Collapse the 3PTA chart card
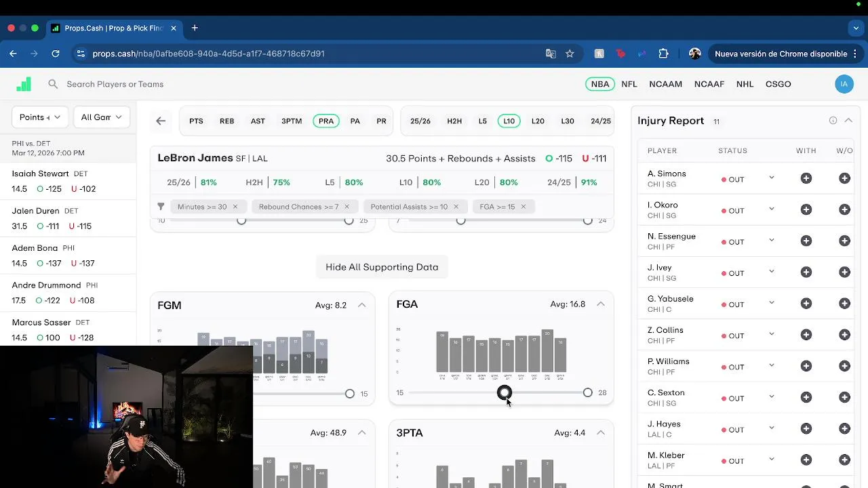This screenshot has width=868, height=488. click(x=601, y=432)
